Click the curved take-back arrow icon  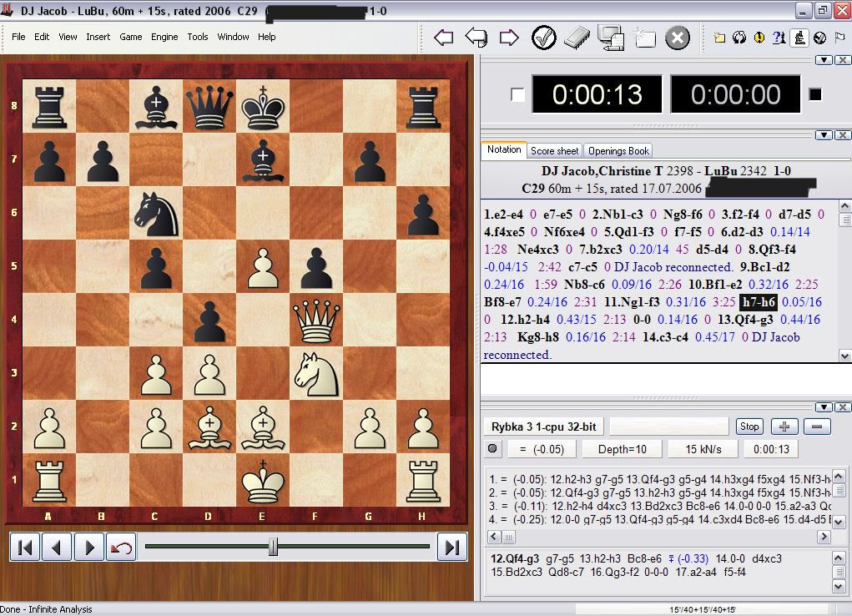(476, 38)
